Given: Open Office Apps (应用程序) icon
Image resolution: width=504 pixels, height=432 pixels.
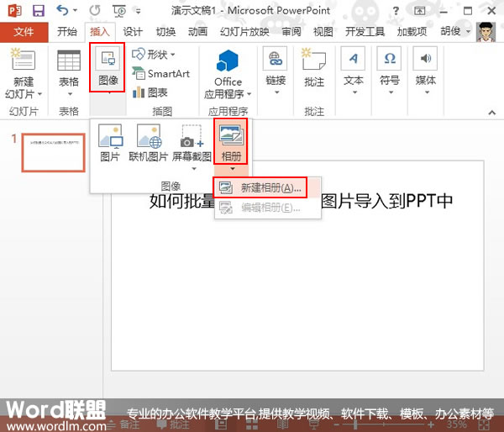Looking at the screenshot, I should pyautogui.click(x=228, y=61).
